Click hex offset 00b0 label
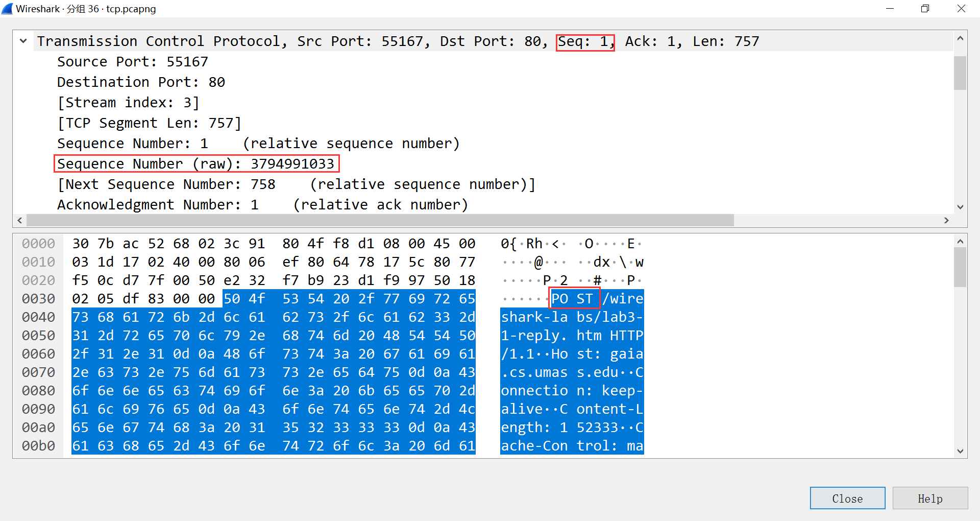 38,446
